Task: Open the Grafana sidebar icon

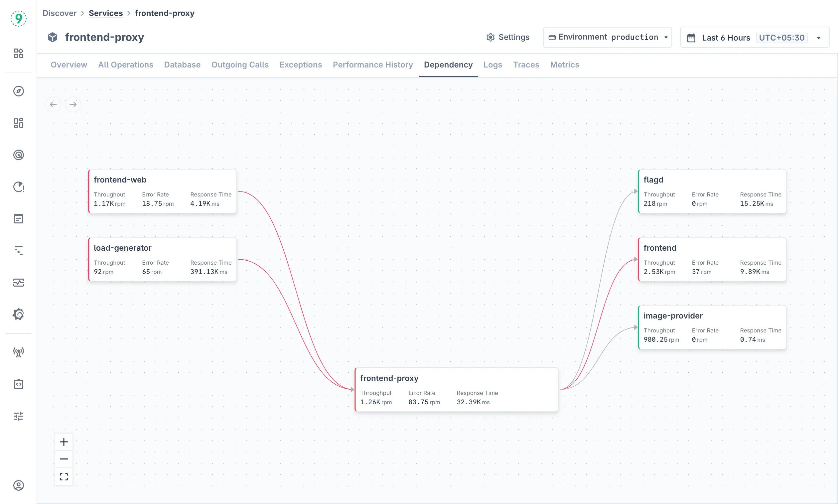Action: pos(18,315)
